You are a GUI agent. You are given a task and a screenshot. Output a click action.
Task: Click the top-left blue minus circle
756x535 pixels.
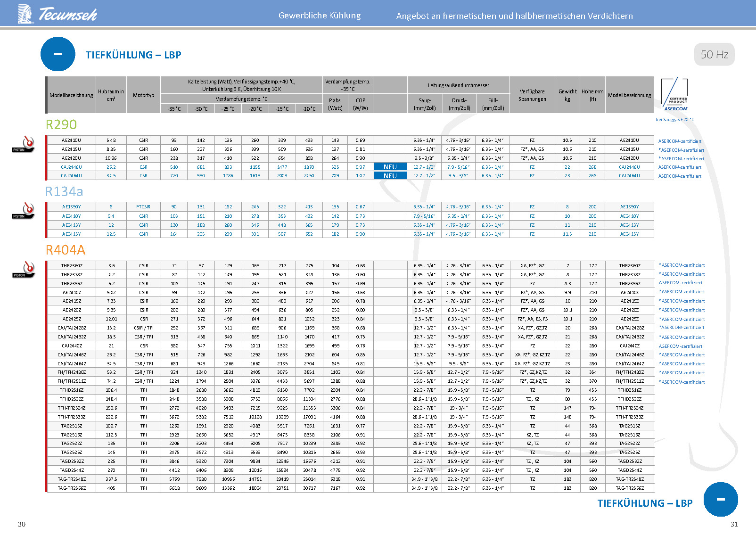(x=58, y=54)
